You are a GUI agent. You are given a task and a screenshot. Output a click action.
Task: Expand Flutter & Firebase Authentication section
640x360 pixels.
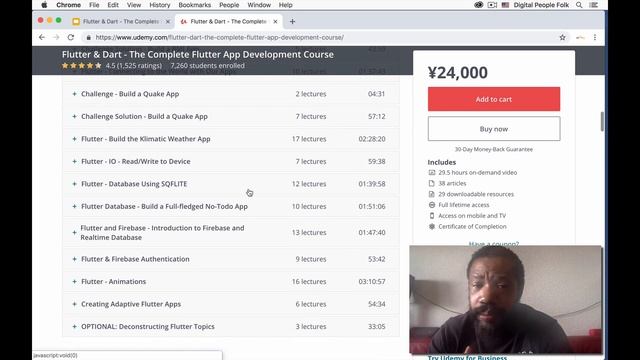point(231,259)
